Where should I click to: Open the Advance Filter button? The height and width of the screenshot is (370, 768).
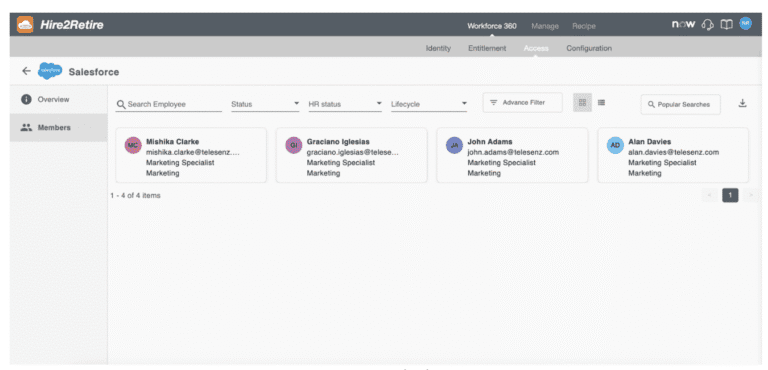tap(523, 102)
